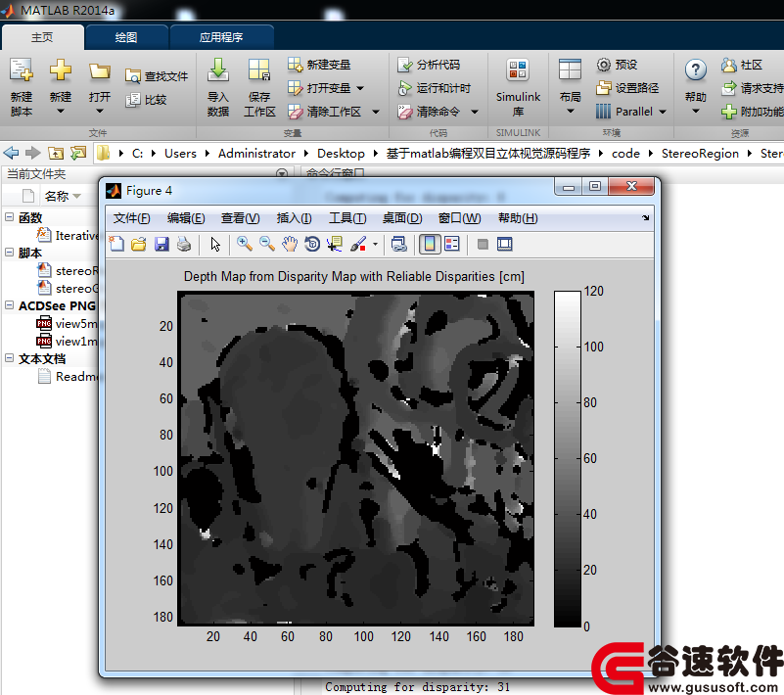The height and width of the screenshot is (695, 784).
Task: Switch to the 绘图 ribbon tab
Action: pyautogui.click(x=126, y=37)
